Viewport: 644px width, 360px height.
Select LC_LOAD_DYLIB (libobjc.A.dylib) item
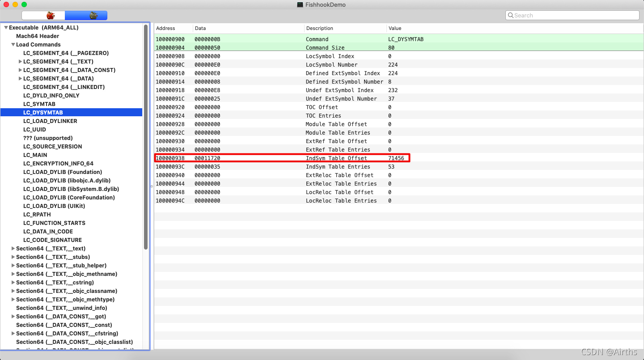tap(68, 181)
